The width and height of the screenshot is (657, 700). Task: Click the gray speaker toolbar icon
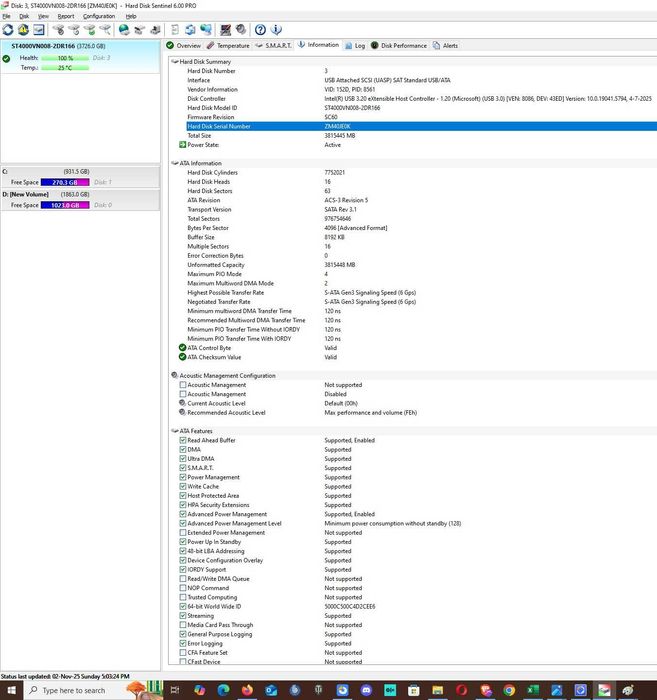pyautogui.click(x=241, y=30)
